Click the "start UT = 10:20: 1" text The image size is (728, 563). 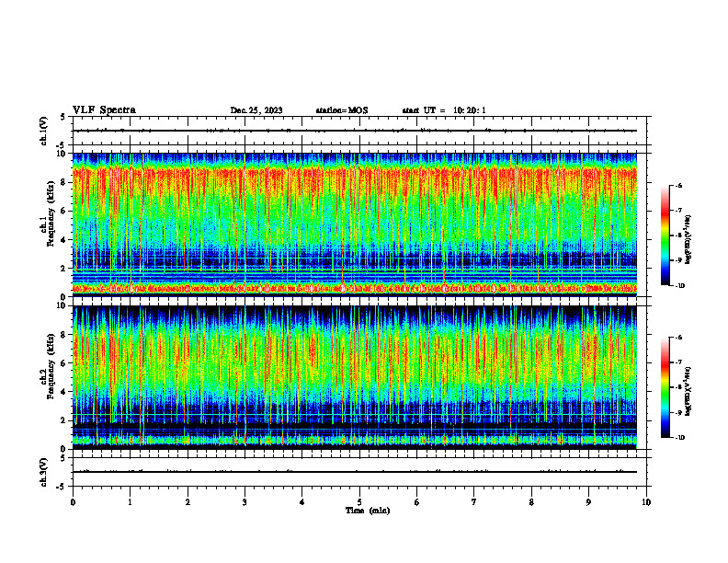444,110
